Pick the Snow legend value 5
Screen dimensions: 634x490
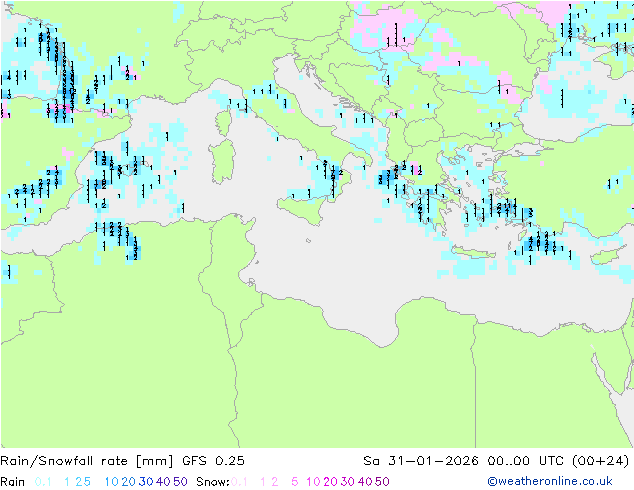(x=295, y=482)
